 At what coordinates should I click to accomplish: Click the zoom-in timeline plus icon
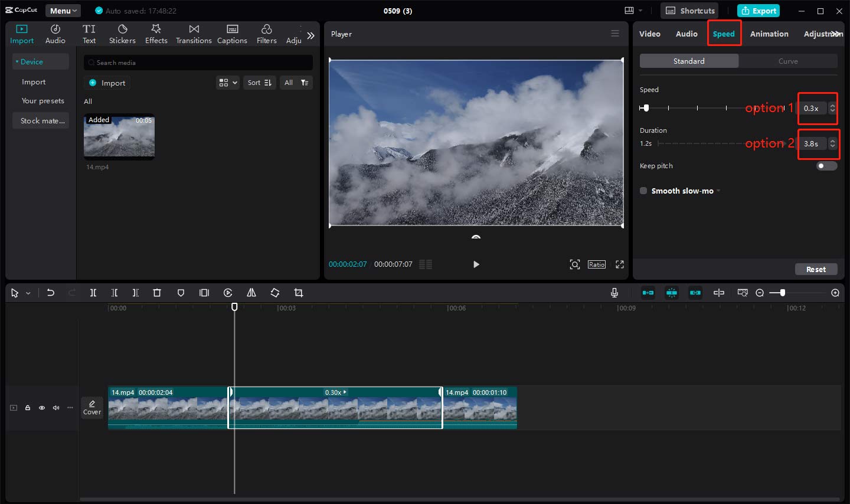835,293
